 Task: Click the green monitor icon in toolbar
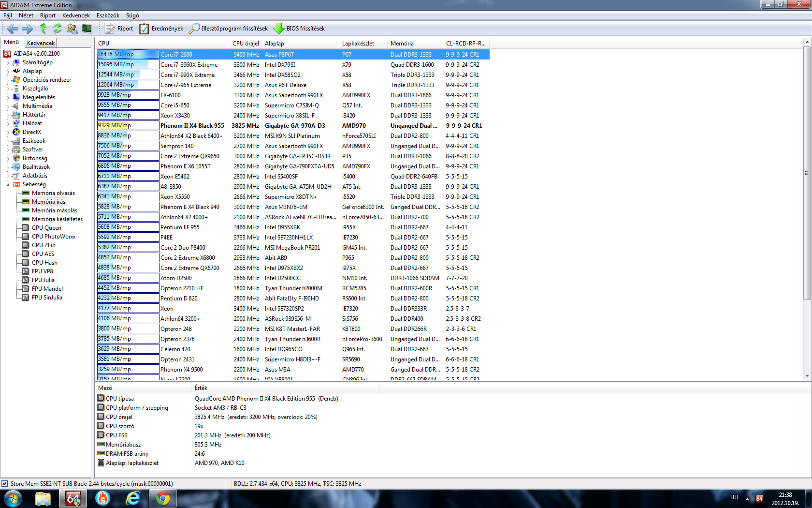[x=87, y=29]
